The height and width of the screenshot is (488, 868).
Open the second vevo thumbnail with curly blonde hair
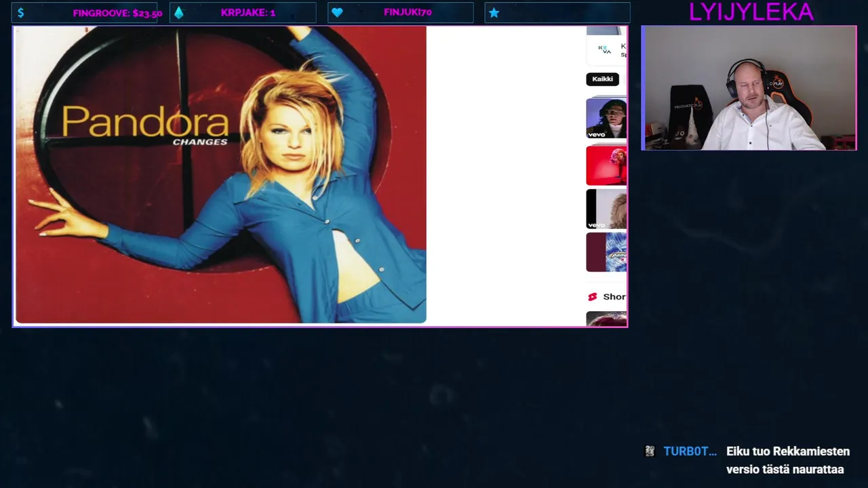coord(606,209)
